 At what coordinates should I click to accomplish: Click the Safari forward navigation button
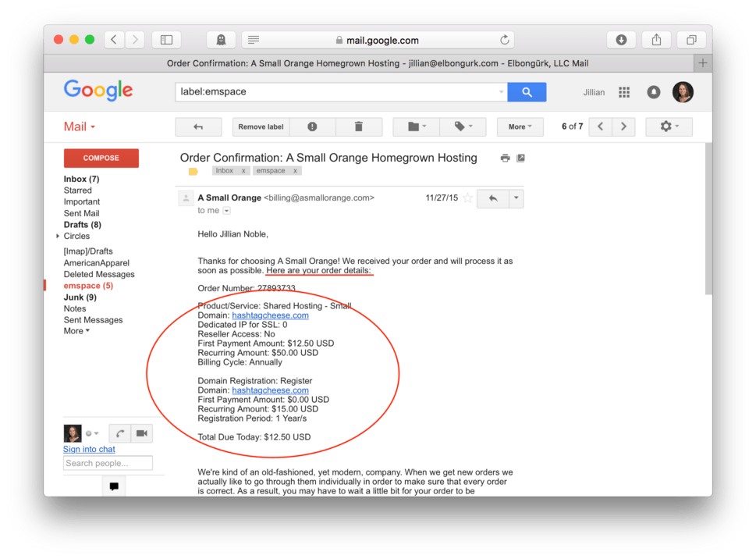pyautogui.click(x=135, y=40)
